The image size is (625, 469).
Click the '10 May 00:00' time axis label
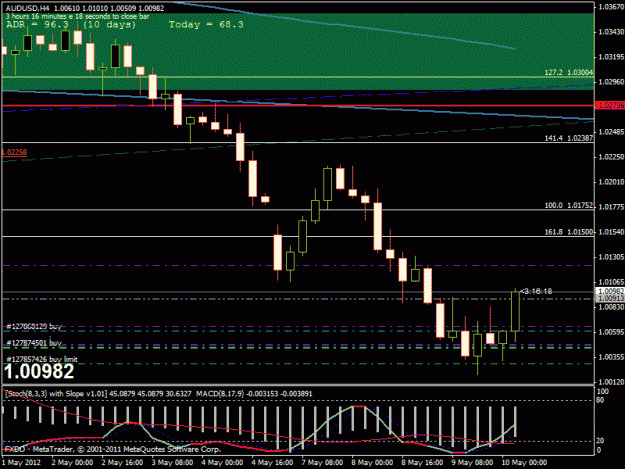[x=524, y=463]
